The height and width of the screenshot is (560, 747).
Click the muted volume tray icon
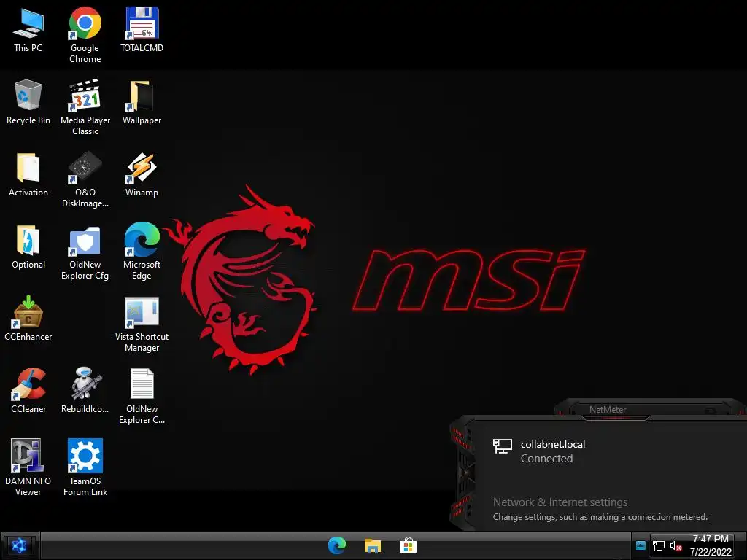(x=676, y=545)
